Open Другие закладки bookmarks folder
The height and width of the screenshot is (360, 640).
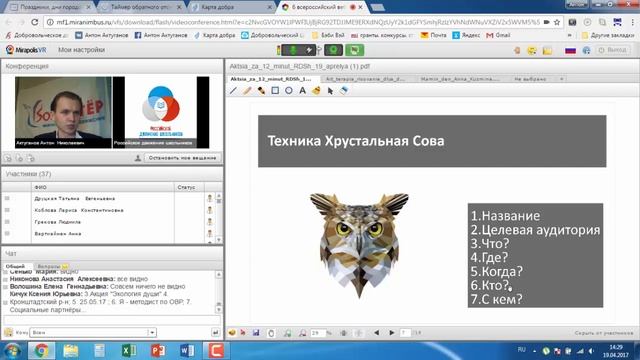click(x=609, y=36)
